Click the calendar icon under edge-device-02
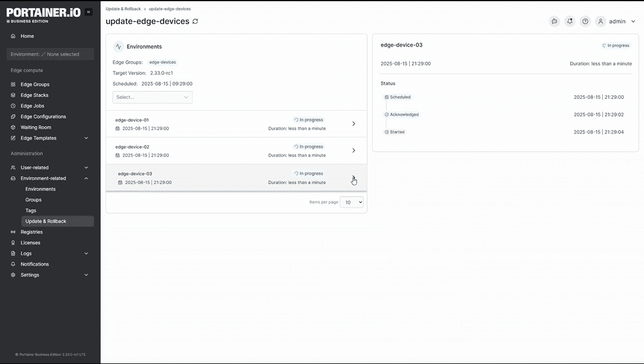Viewport: 644px width, 364px height. pos(117,155)
